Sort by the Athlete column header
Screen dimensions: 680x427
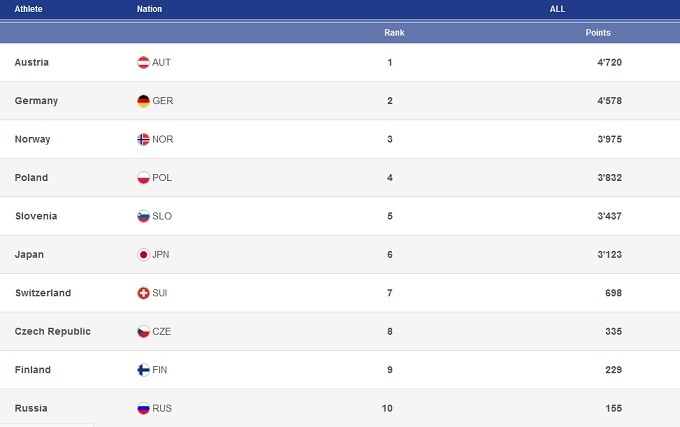(28, 9)
